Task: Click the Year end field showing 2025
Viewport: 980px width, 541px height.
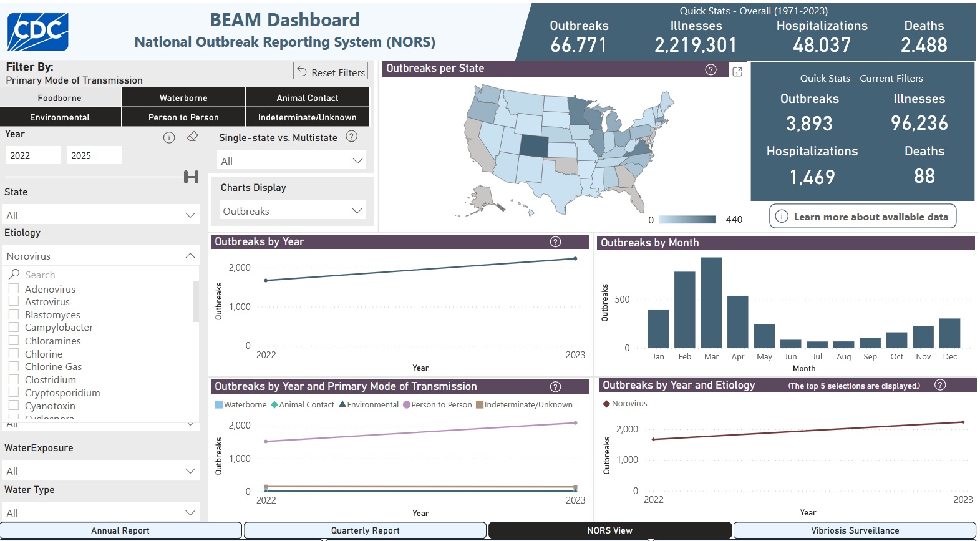Action: tap(94, 155)
